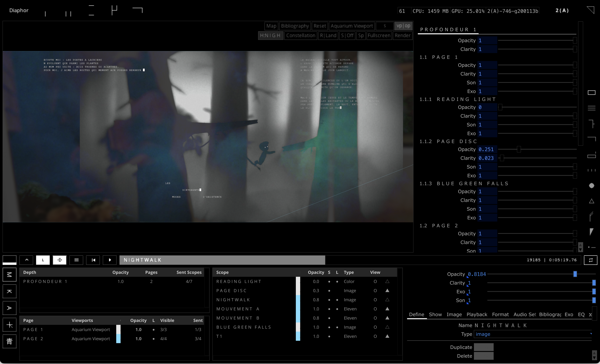Viewport: 600px width, 364px height.
Task: Click the horizontal-lines panel icon in the right sidebar
Action: point(592,108)
